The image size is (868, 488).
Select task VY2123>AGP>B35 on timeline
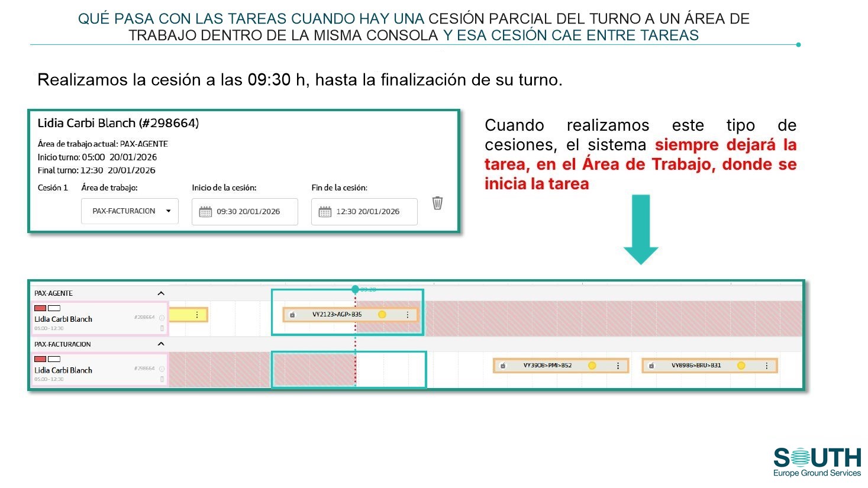(x=351, y=315)
